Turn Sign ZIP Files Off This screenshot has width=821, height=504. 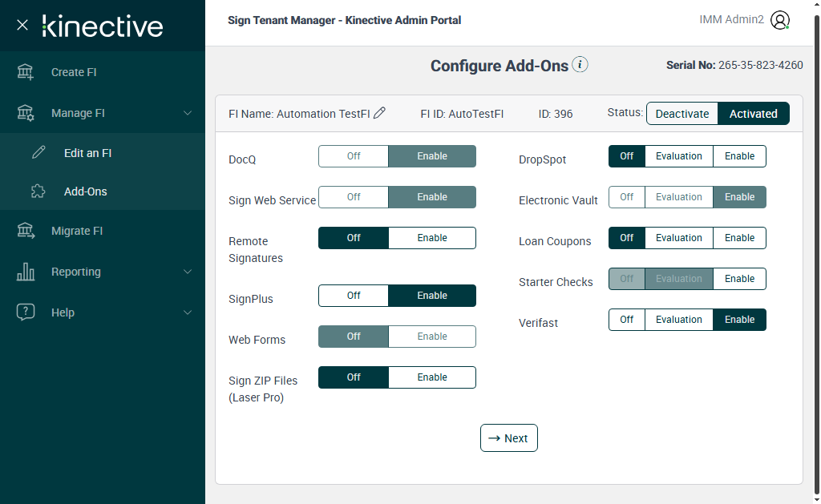354,377
